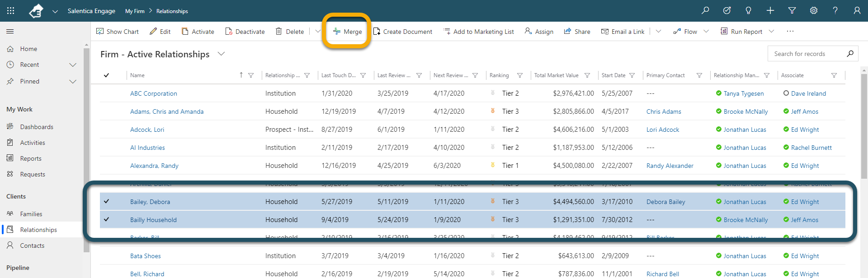The width and height of the screenshot is (868, 278).
Task: Open the ABC Corporation record link
Action: pyautogui.click(x=154, y=93)
